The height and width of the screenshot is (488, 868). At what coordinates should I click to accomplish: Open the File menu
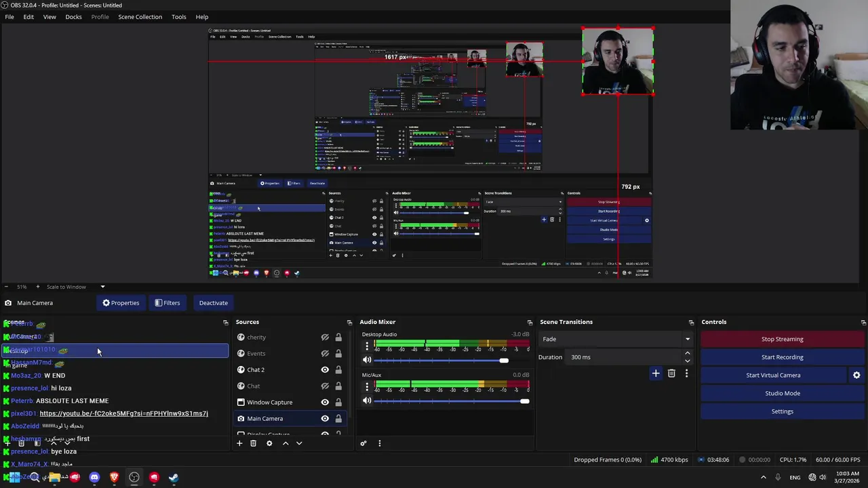click(x=9, y=17)
